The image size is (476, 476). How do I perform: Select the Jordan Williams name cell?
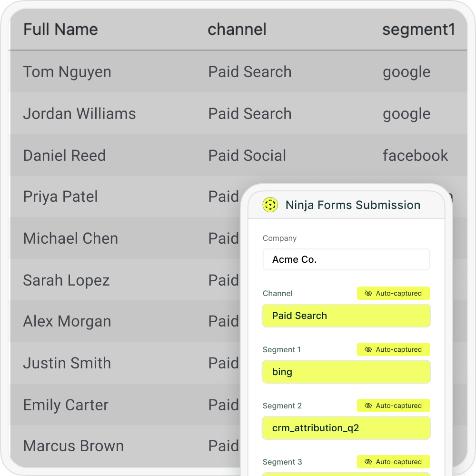pos(79,114)
